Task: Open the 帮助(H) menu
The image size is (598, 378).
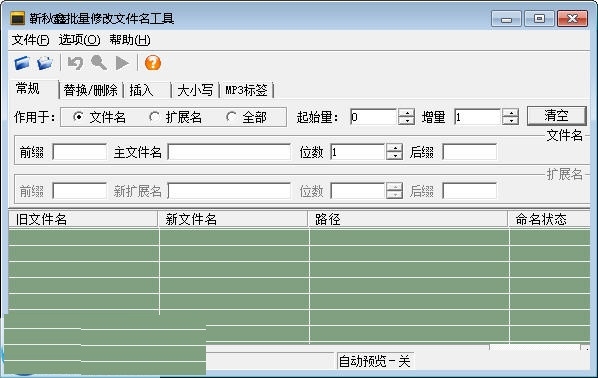Action: (130, 40)
